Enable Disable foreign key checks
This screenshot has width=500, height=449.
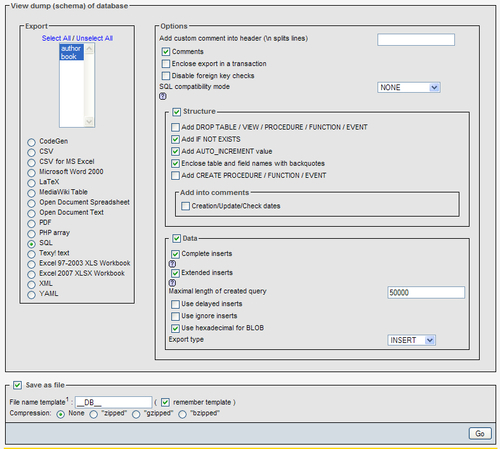(x=166, y=76)
